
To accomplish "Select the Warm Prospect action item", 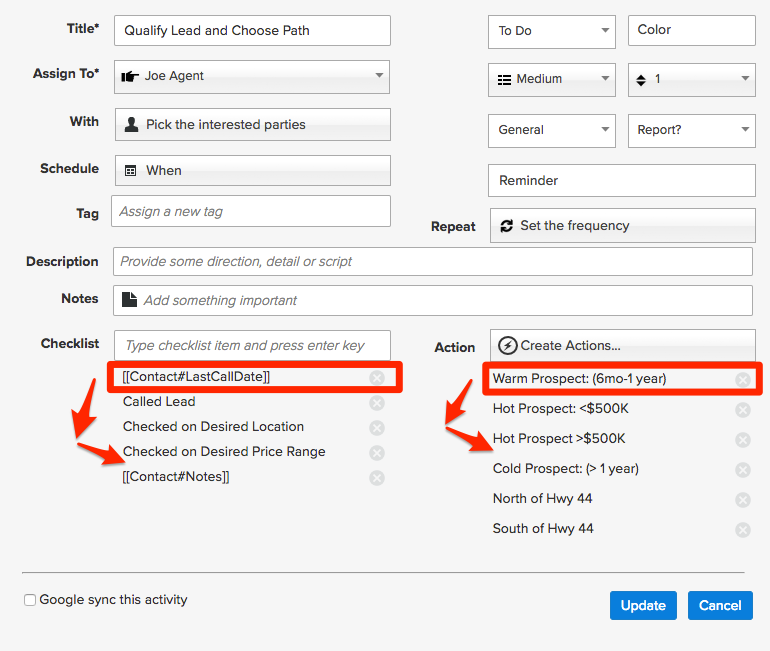I will (579, 379).
